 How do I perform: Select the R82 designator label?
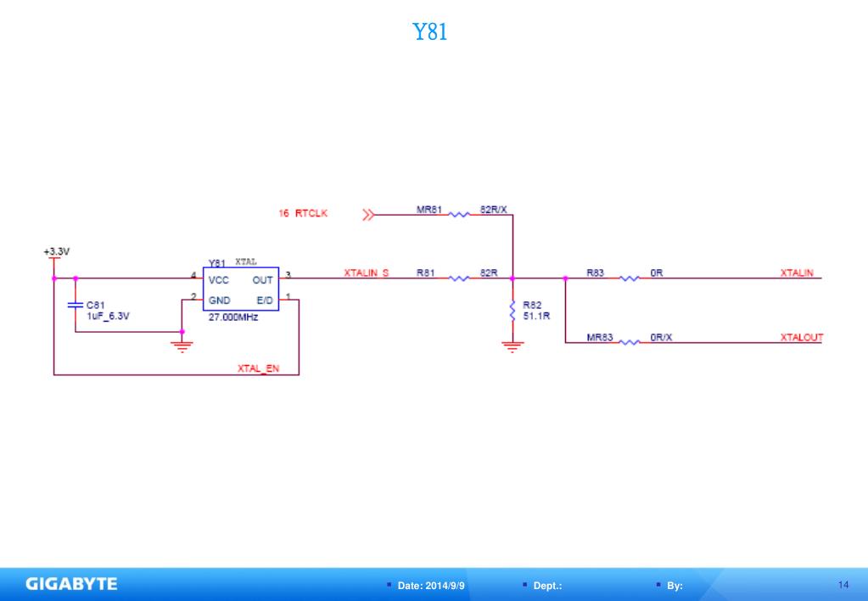coord(532,305)
